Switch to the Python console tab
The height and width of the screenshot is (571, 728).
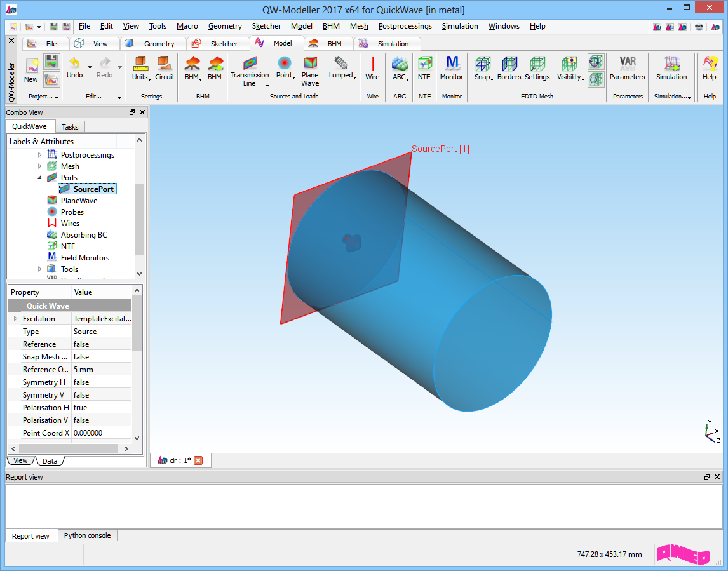point(87,535)
